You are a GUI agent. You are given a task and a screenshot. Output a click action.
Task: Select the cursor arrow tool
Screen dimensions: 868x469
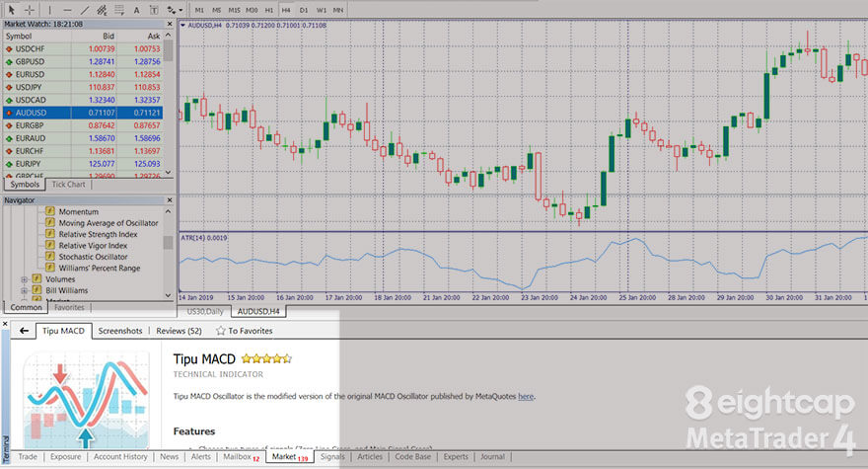[x=12, y=10]
